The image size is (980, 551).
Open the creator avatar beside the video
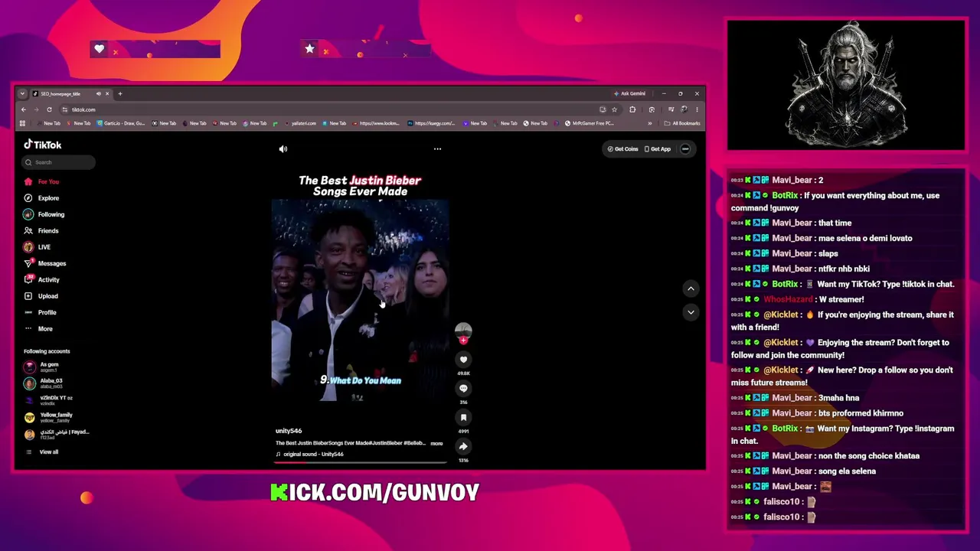[463, 331]
